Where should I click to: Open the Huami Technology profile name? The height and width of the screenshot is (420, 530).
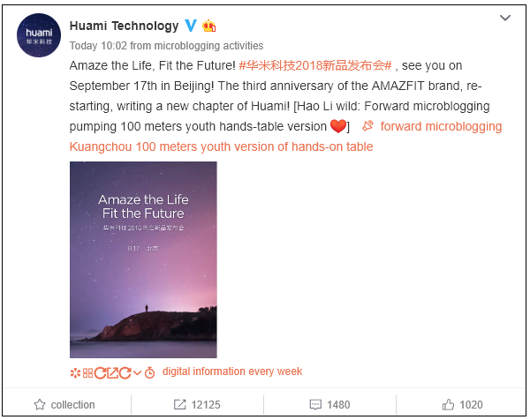[123, 26]
